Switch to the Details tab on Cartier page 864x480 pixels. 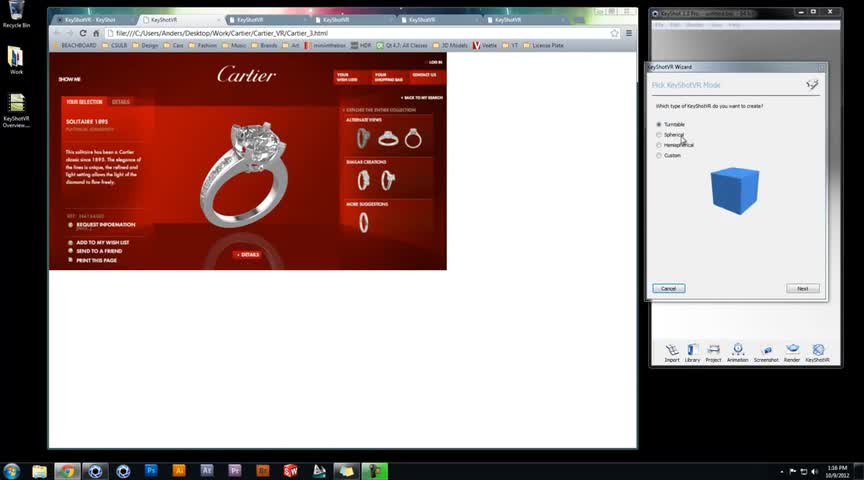121,102
